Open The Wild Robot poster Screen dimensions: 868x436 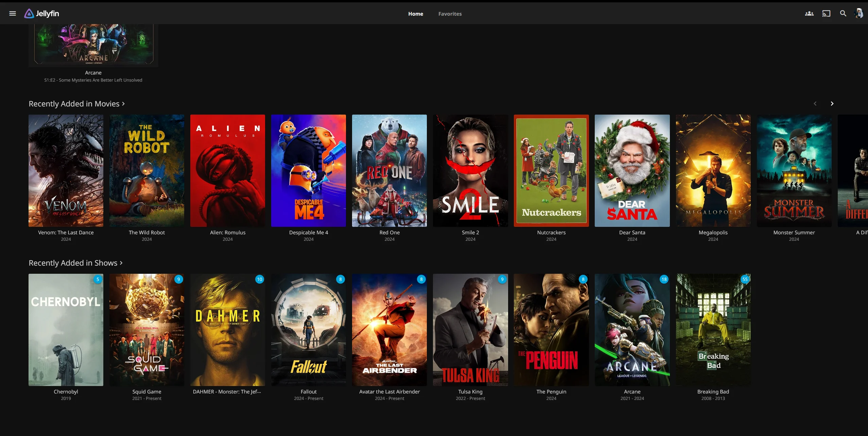click(147, 171)
